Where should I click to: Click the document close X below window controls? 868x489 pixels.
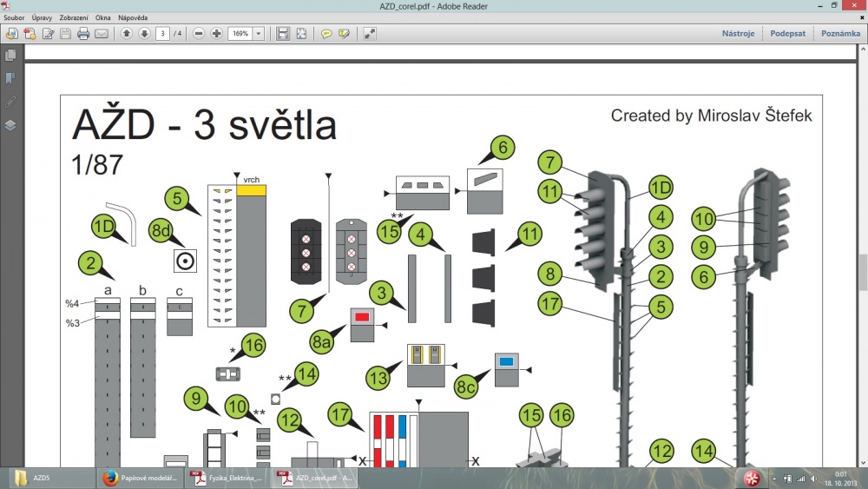862,17
